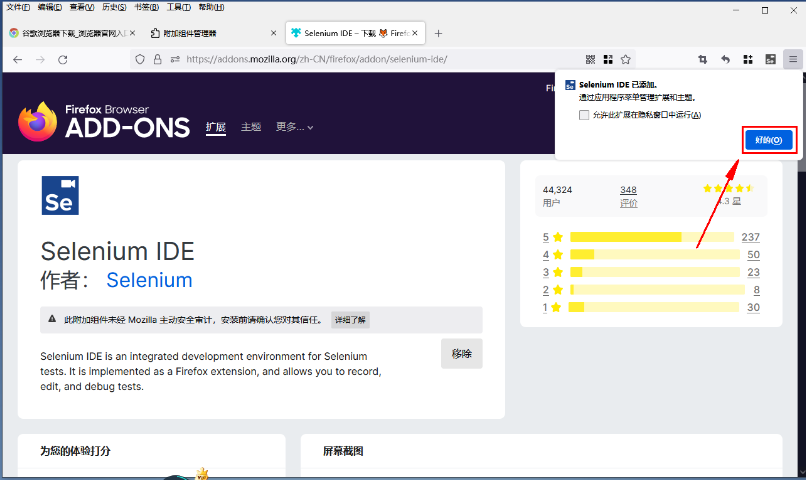Image resolution: width=806 pixels, height=480 pixels.
Task: Open a new tab with plus button
Action: [438, 33]
